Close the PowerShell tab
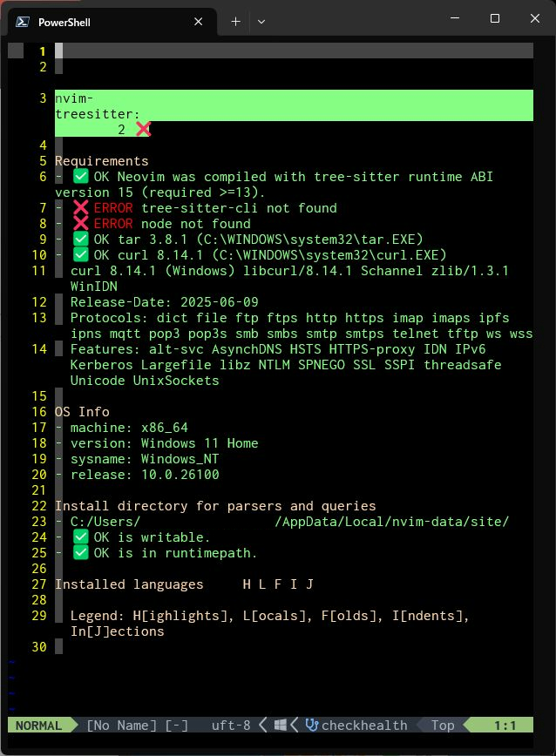 coord(200,22)
